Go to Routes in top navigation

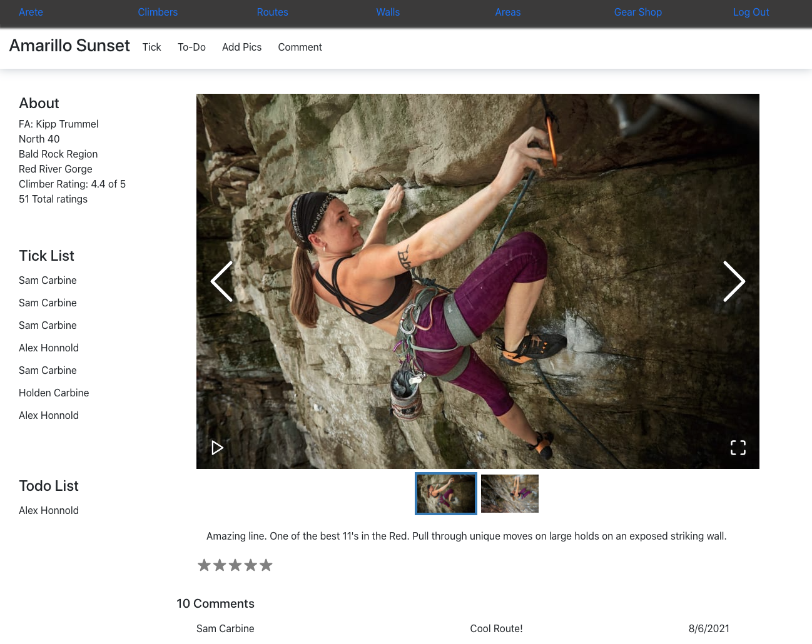(273, 12)
